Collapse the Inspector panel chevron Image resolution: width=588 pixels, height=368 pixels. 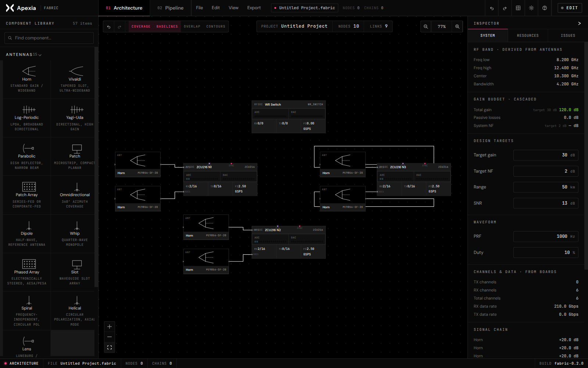pos(580,23)
